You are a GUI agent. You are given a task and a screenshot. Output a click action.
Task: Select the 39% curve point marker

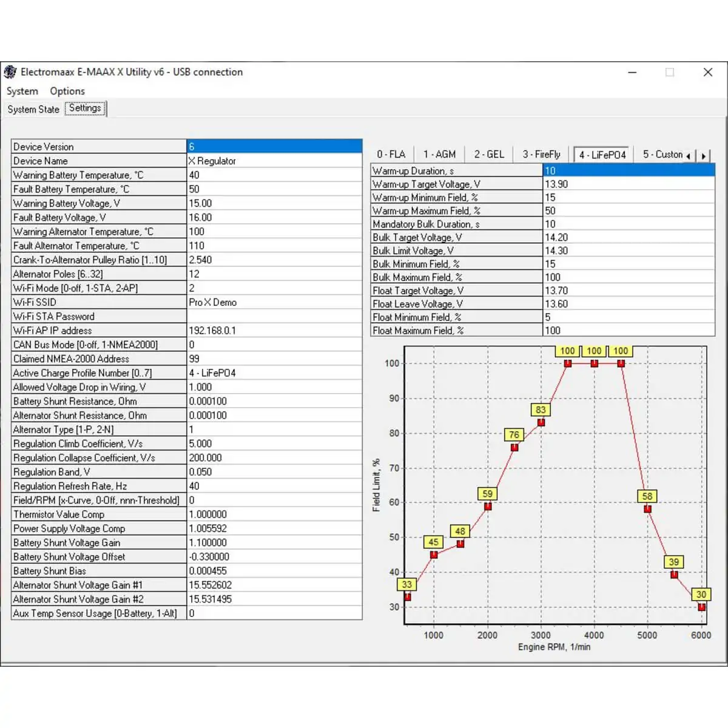675,575
